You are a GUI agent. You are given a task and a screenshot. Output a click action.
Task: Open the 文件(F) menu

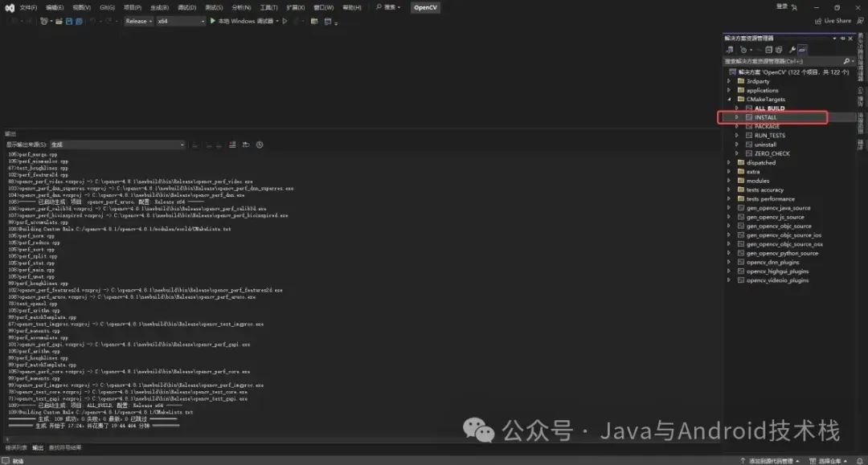click(28, 8)
